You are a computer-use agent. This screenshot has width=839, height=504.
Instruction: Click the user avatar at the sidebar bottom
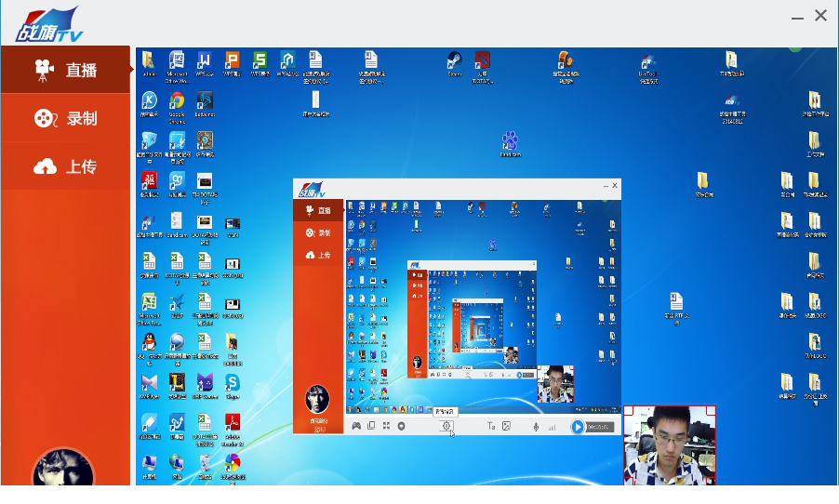(x=63, y=468)
